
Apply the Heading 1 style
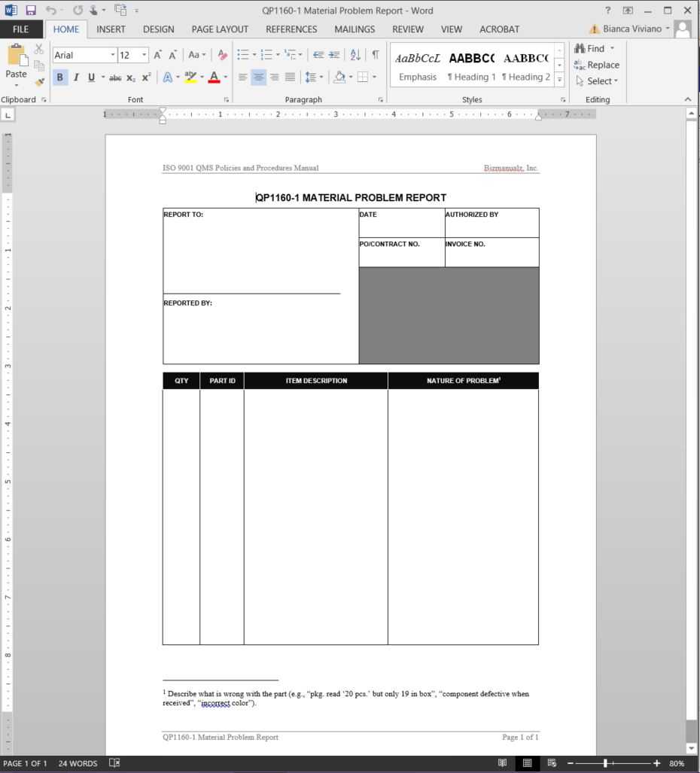(x=472, y=66)
